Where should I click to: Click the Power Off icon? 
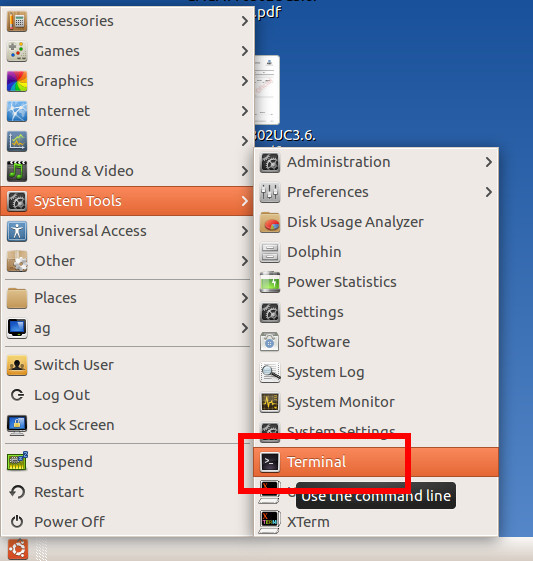tap(17, 522)
